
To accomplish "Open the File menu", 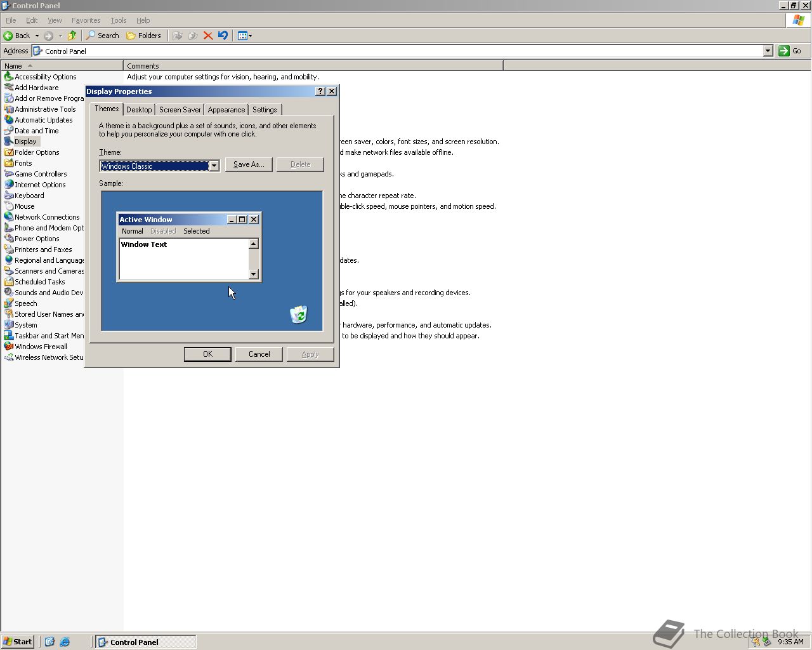I will [x=11, y=20].
